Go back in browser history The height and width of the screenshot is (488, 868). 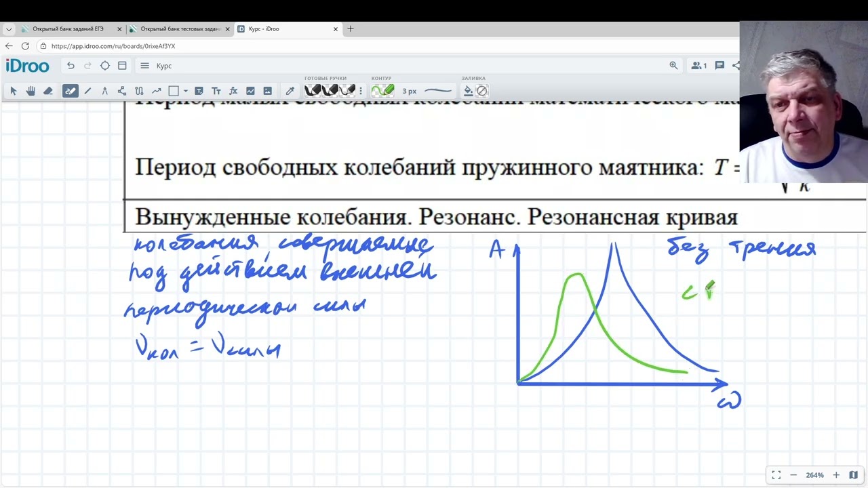tap(9, 46)
